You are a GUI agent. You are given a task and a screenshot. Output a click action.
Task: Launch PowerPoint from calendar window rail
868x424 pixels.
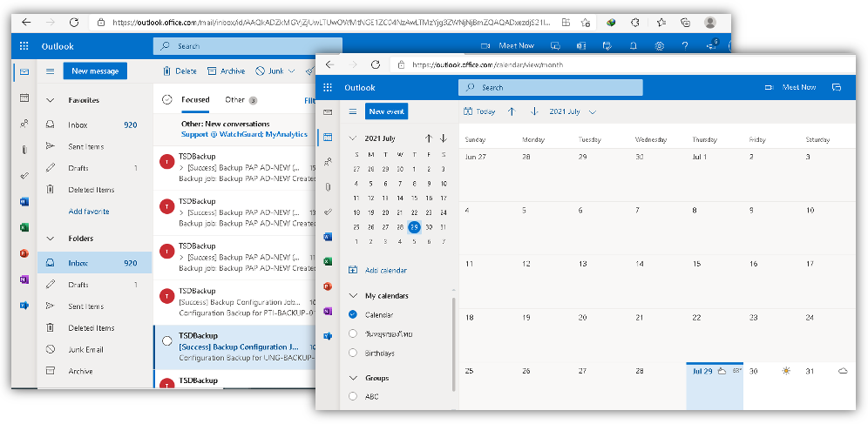(328, 286)
